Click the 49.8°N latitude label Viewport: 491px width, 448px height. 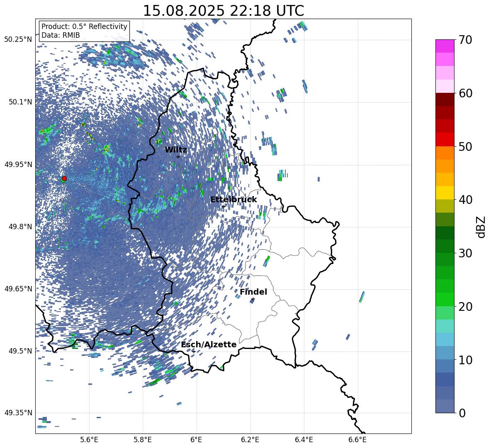click(20, 227)
